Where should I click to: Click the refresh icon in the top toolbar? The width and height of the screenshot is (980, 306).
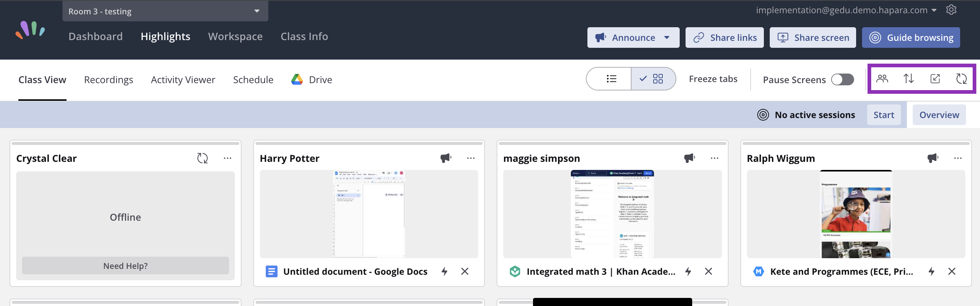[x=961, y=79]
